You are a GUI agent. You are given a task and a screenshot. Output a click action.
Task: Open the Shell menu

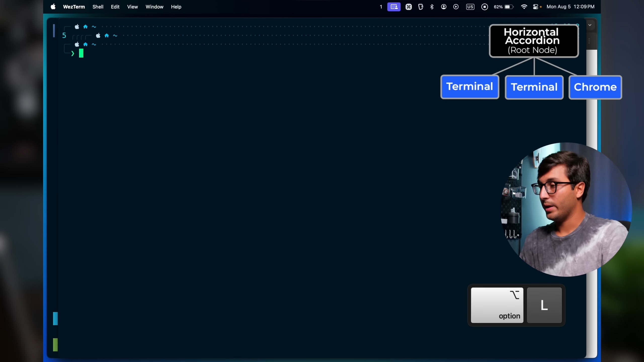[x=98, y=7]
